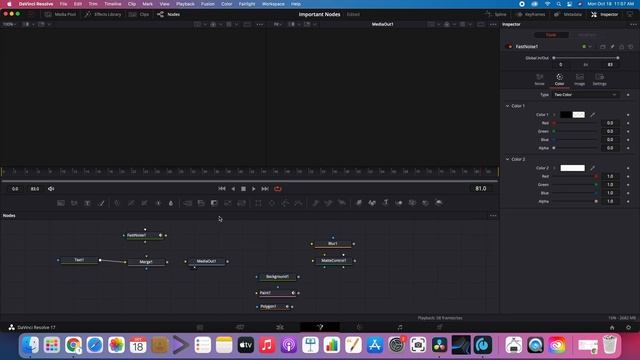This screenshot has height=360, width=640.
Task: Jump to the first frame
Action: (x=222, y=189)
